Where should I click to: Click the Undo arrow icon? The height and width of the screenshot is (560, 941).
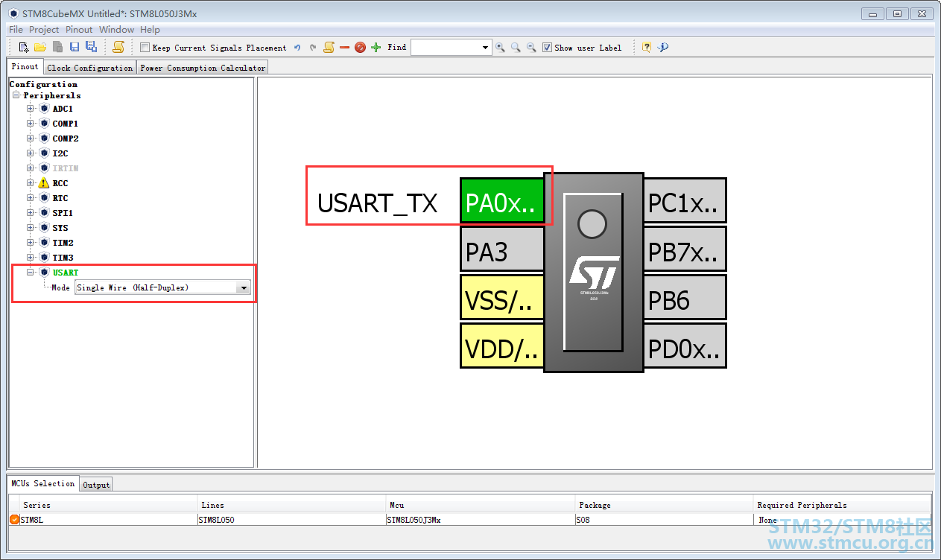297,47
